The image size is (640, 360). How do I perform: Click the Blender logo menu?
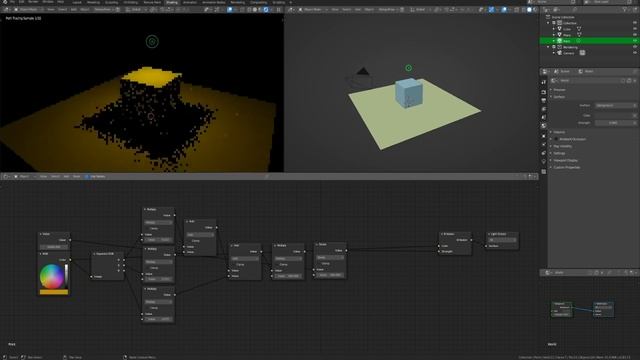(x=4, y=2)
